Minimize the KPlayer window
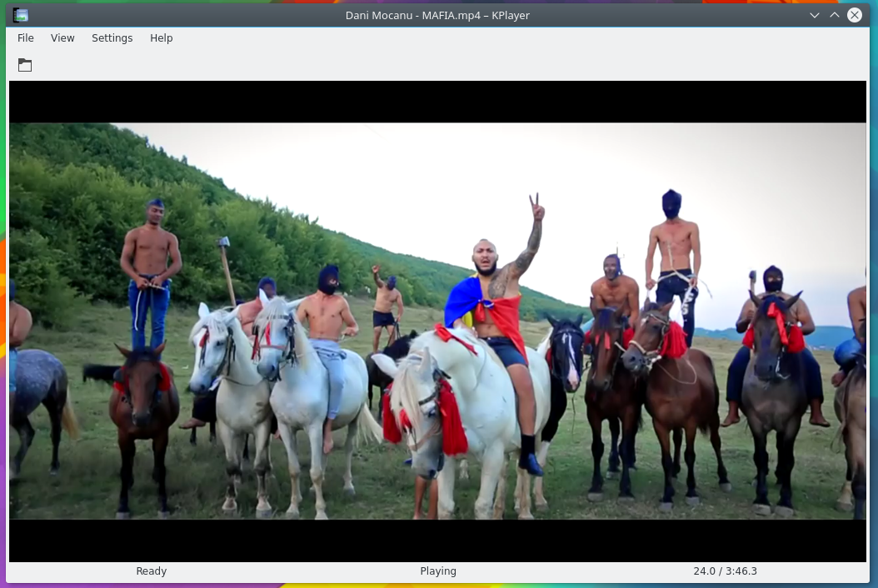Image resolution: width=878 pixels, height=588 pixels. pos(814,15)
